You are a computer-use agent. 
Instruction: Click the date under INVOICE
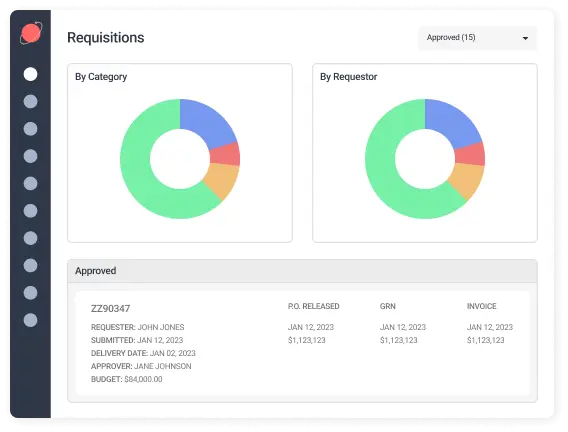[x=490, y=327]
